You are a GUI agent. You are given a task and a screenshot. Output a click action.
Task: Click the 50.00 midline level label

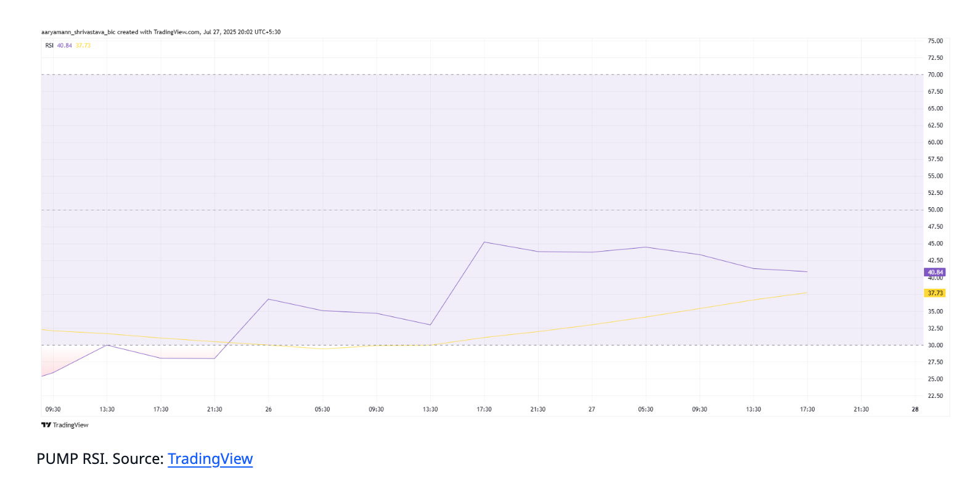[x=935, y=210]
